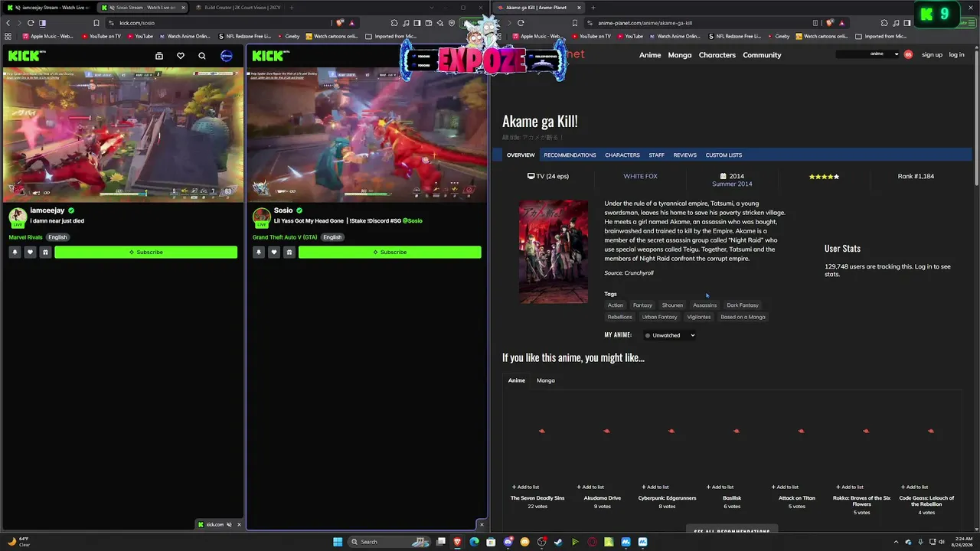Open the Apps grid in left bookmarks bar

(x=8, y=36)
